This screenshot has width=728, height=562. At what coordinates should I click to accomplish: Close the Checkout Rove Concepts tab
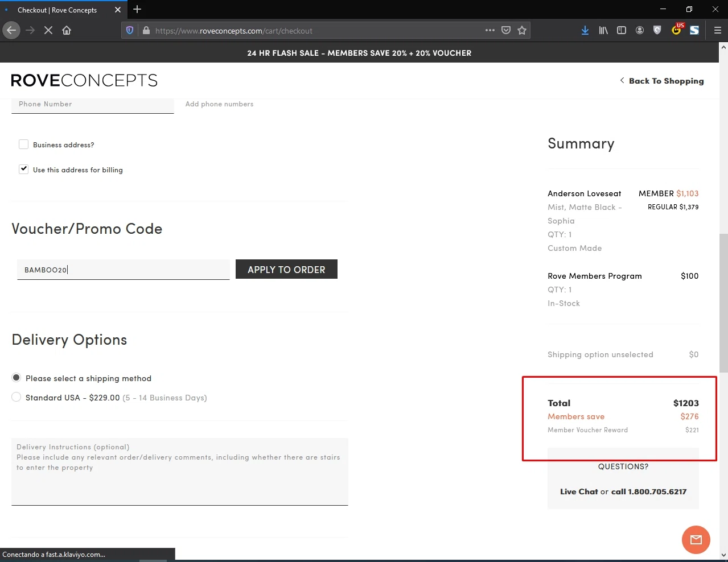pyautogui.click(x=118, y=10)
